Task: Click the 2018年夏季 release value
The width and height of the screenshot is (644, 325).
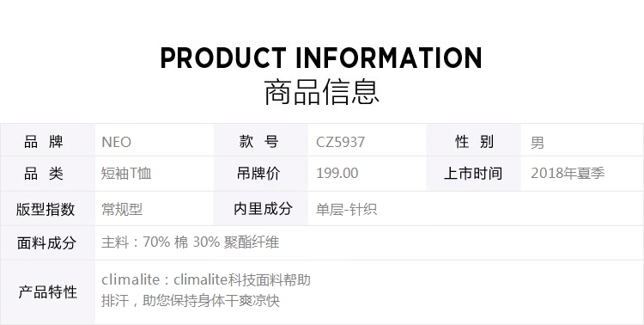Action: point(568,173)
